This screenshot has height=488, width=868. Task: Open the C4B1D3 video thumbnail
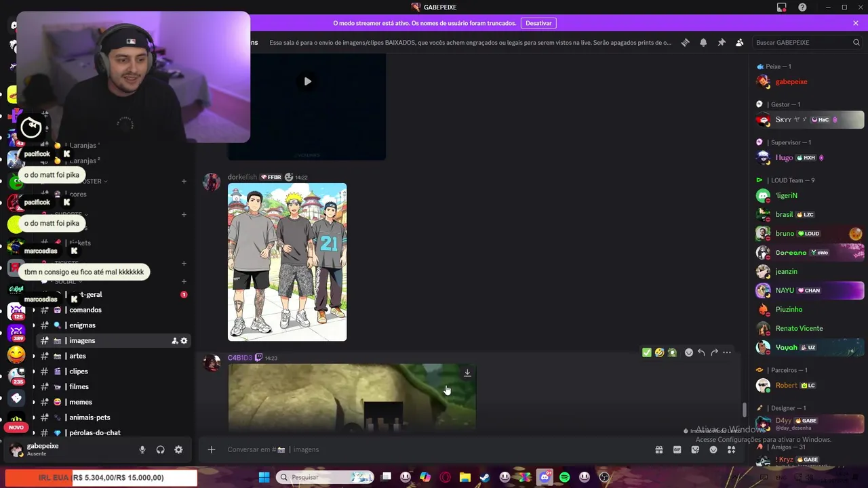click(352, 397)
